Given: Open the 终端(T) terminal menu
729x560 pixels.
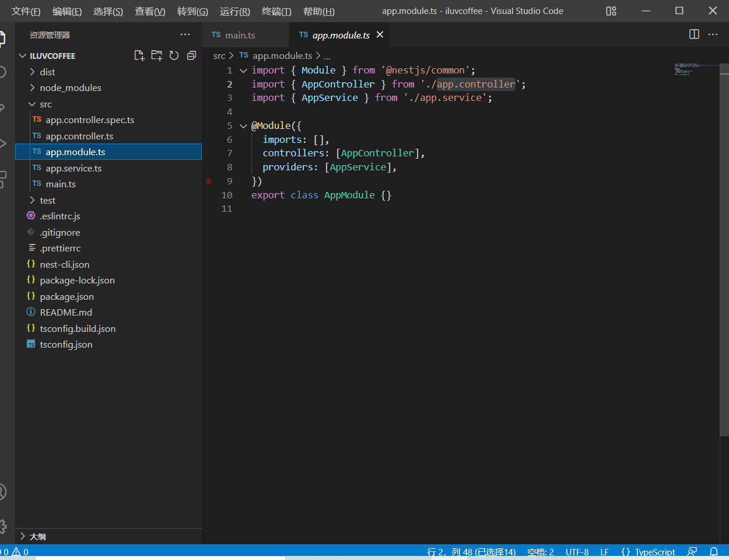Looking at the screenshot, I should point(276,11).
